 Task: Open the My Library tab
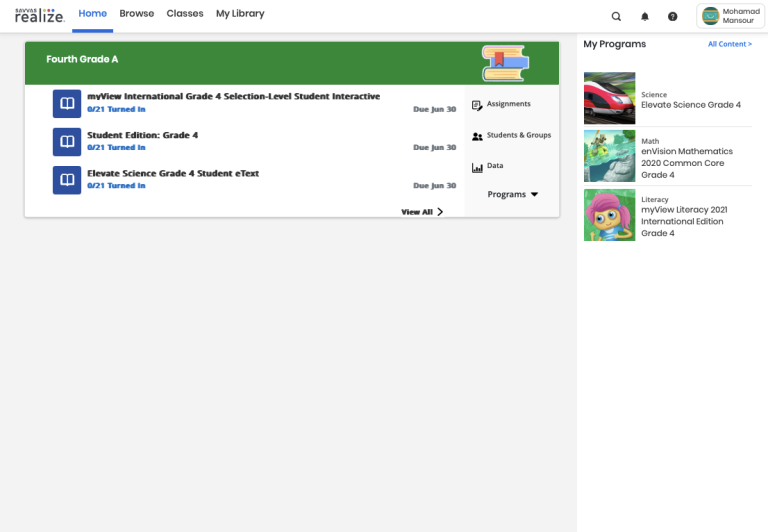[240, 14]
